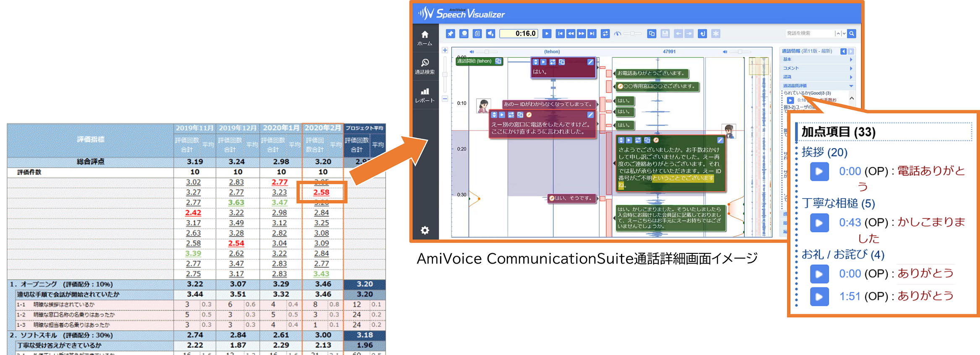Adjust the vertical timeline zoom slider
This screenshot has height=355, width=980.
pos(445,74)
